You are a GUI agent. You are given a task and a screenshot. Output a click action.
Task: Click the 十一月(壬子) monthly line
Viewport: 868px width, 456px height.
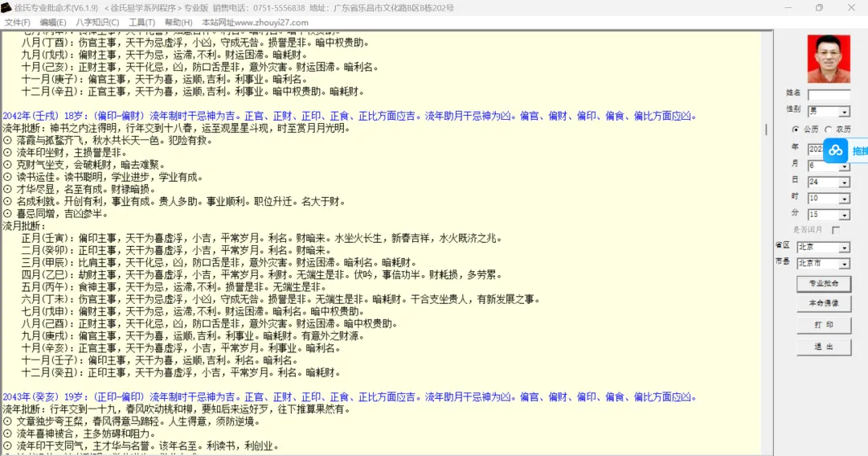[x=160, y=360]
